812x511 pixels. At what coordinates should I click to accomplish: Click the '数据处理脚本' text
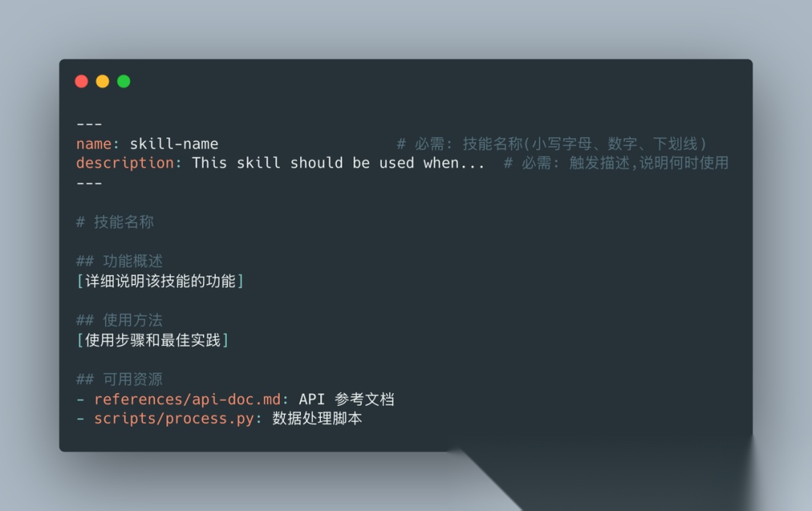click(x=317, y=419)
